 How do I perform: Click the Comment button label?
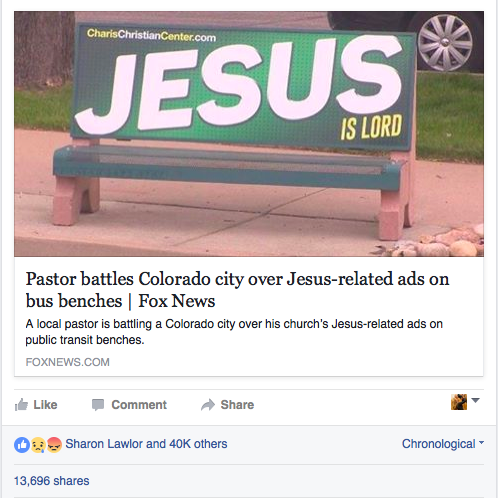pos(139,405)
